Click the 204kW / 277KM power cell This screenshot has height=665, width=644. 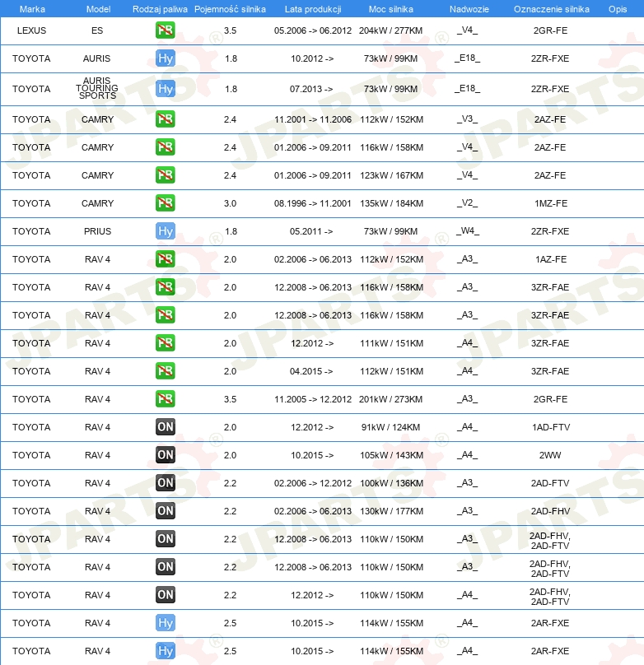(x=390, y=30)
